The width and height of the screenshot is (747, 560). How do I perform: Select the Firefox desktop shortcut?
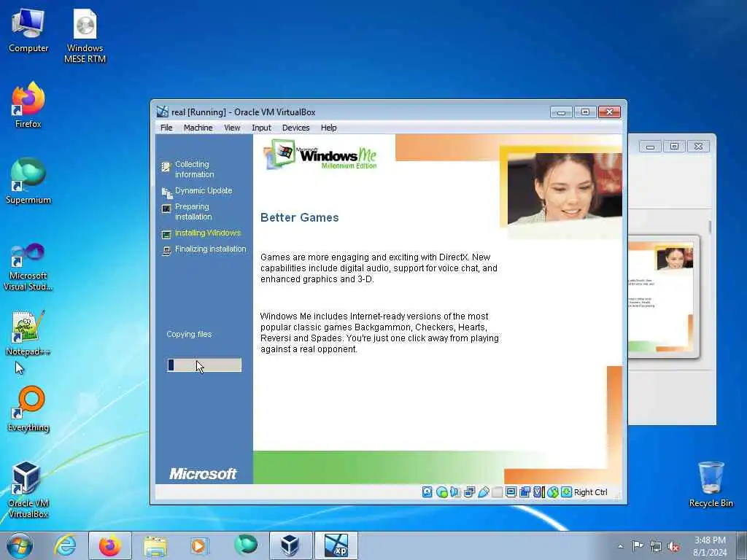click(28, 105)
